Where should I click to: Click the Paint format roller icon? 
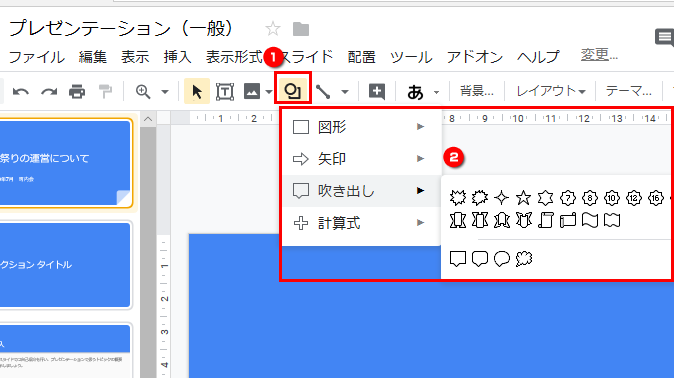(105, 91)
